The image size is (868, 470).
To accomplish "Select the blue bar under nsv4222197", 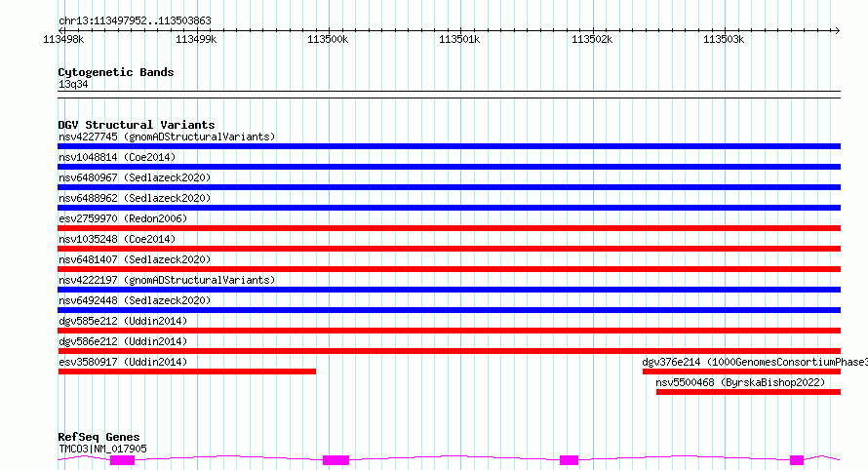I will 449,290.
